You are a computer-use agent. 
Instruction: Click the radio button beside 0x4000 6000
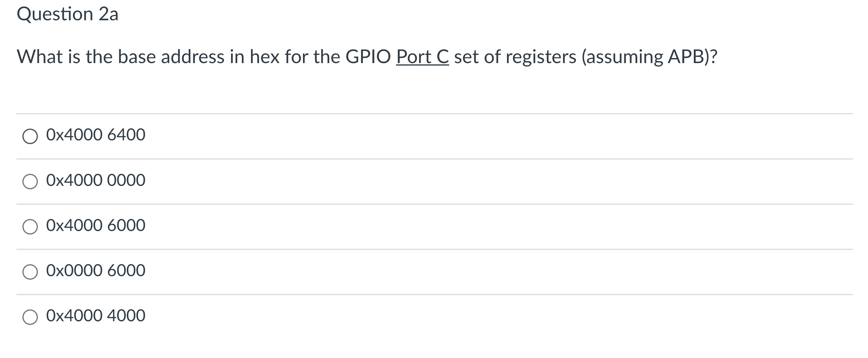[x=30, y=225]
